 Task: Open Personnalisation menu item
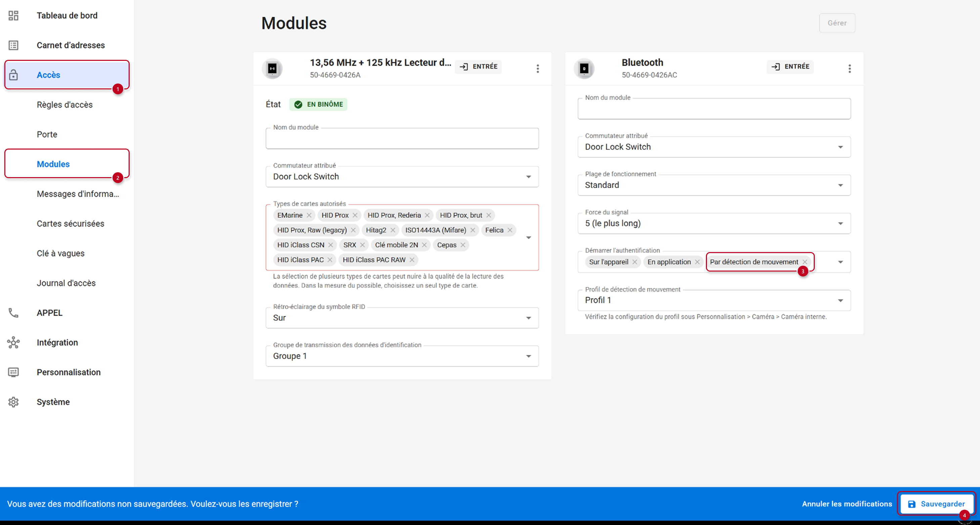pos(67,372)
